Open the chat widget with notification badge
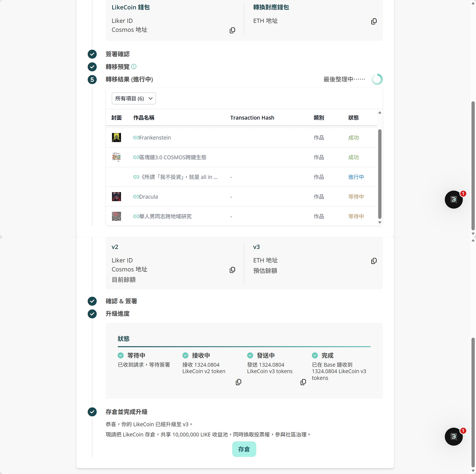The height and width of the screenshot is (474, 476). [454, 200]
